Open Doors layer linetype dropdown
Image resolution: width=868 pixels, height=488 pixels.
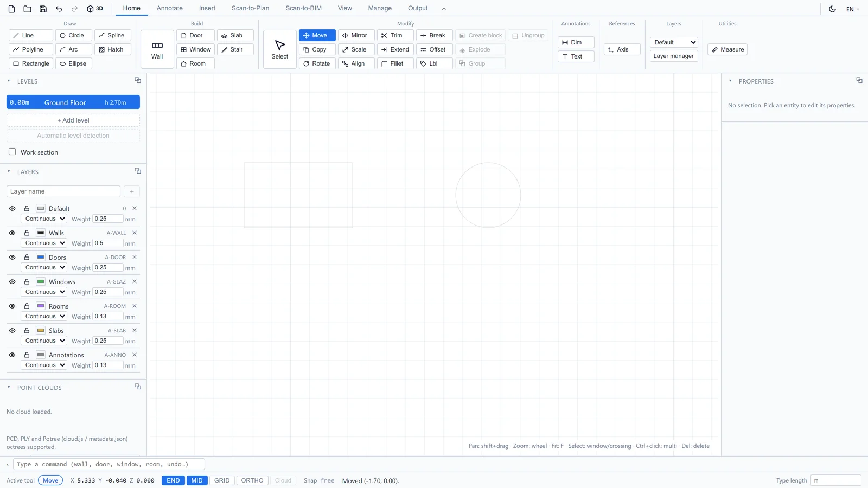coord(44,267)
